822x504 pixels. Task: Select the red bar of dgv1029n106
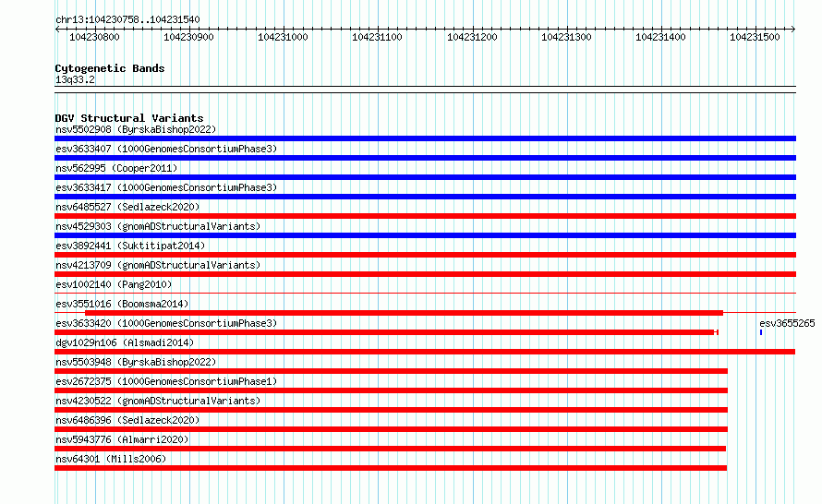425,352
